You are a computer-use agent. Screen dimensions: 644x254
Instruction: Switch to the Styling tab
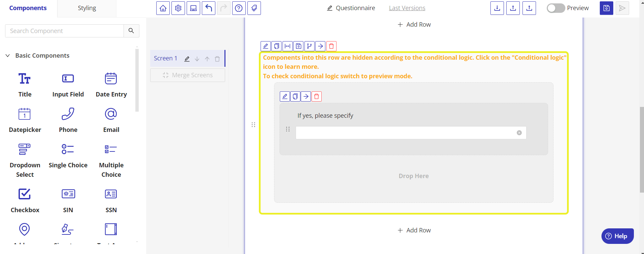87,8
